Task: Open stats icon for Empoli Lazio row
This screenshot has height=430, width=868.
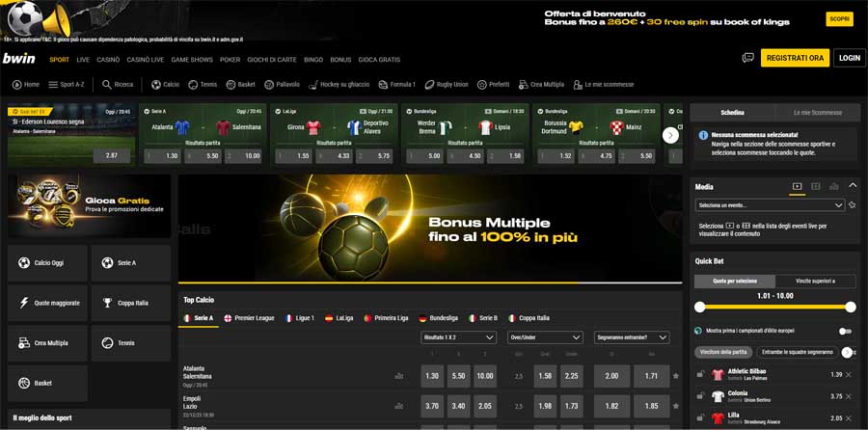Action: [x=398, y=406]
